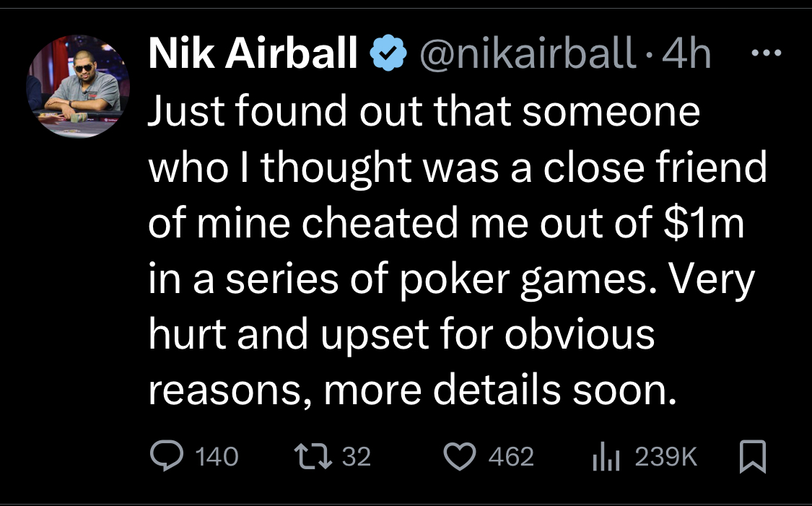The height and width of the screenshot is (506, 812).
Task: Open view analytics bar chart icon
Action: [x=606, y=457]
